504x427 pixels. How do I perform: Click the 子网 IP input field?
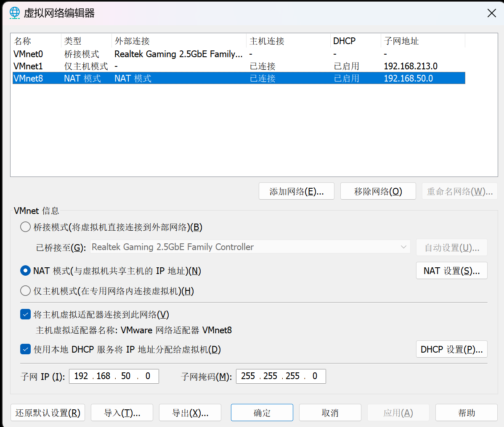point(114,376)
